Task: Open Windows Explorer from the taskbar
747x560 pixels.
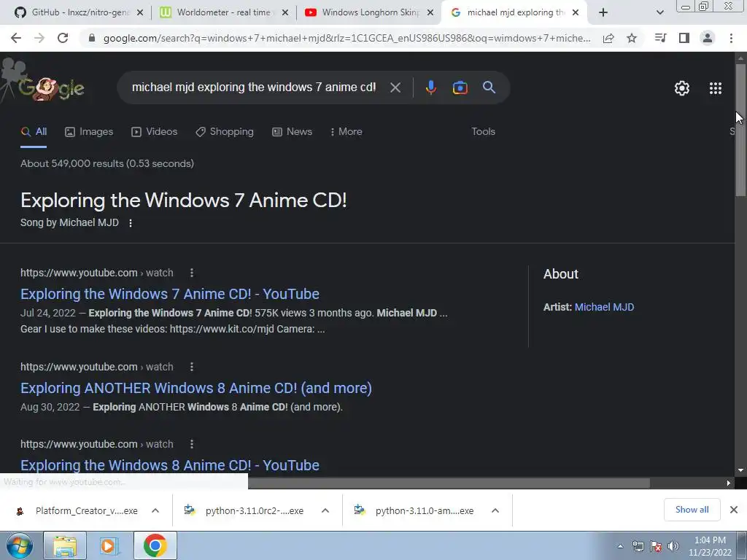Action: [64, 546]
